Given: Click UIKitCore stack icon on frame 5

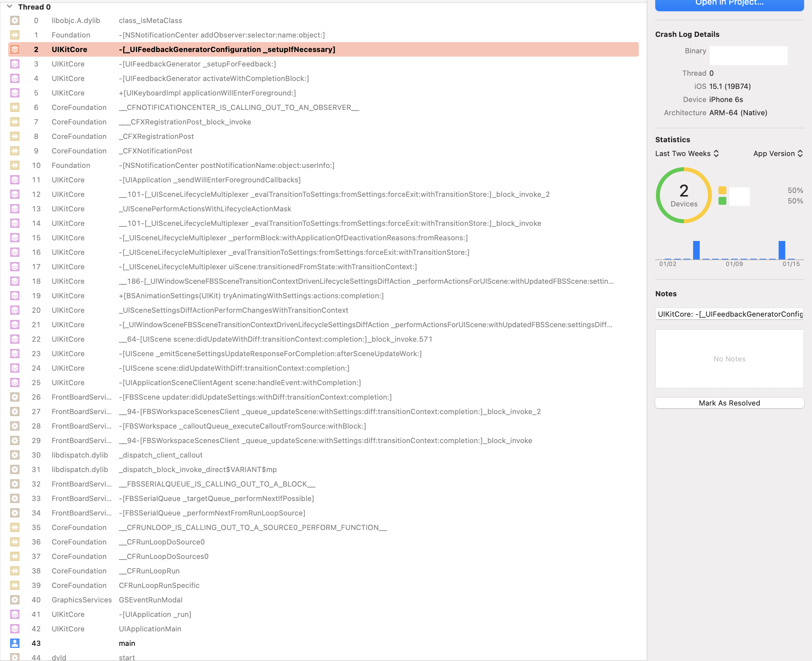Looking at the screenshot, I should click(x=15, y=93).
